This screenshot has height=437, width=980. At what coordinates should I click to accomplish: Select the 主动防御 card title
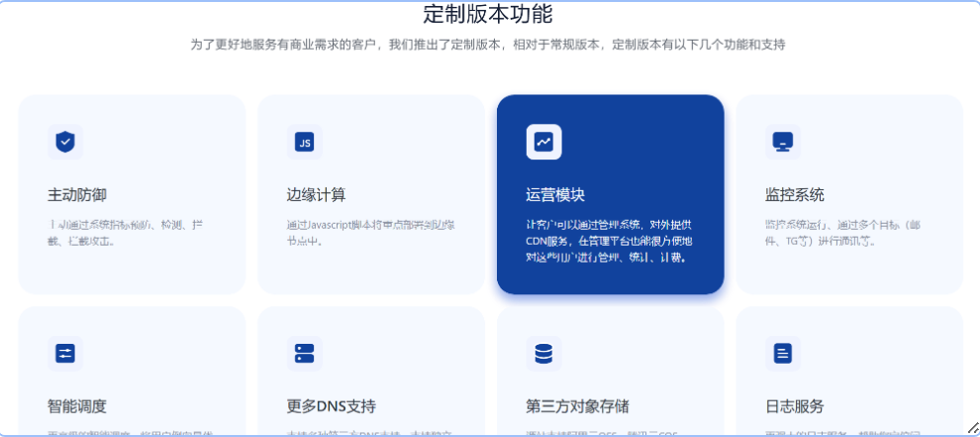coord(77,194)
